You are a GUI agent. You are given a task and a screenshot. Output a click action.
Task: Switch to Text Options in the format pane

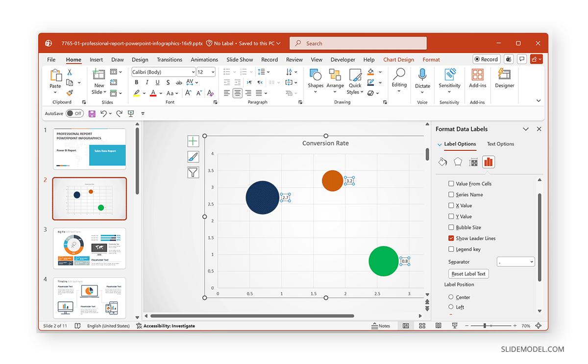500,144
